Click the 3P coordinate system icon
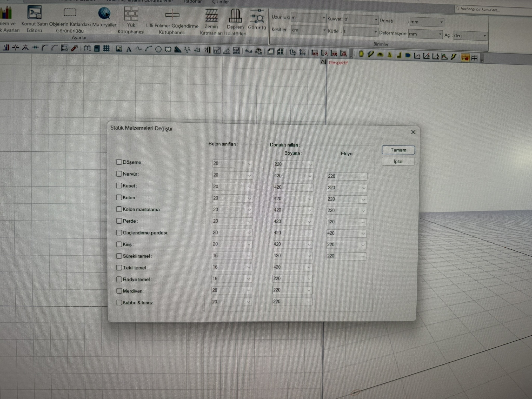532x399 pixels. [x=334, y=54]
